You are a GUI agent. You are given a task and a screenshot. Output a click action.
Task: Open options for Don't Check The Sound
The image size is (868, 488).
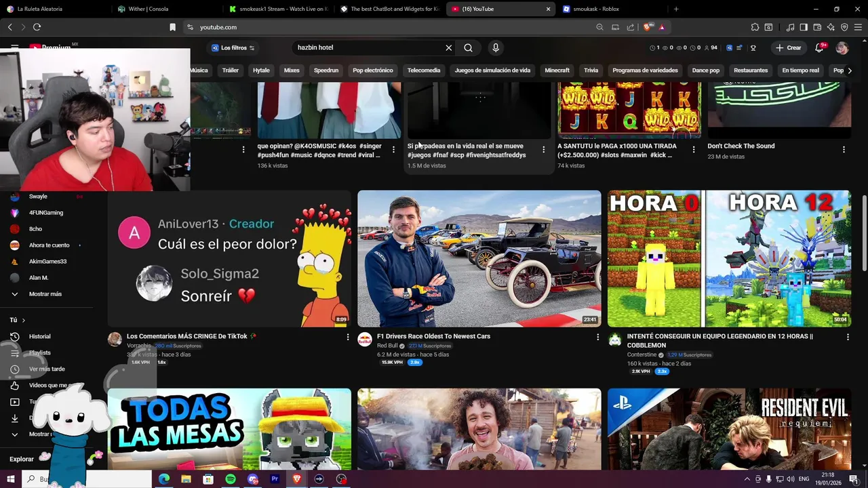tap(844, 150)
